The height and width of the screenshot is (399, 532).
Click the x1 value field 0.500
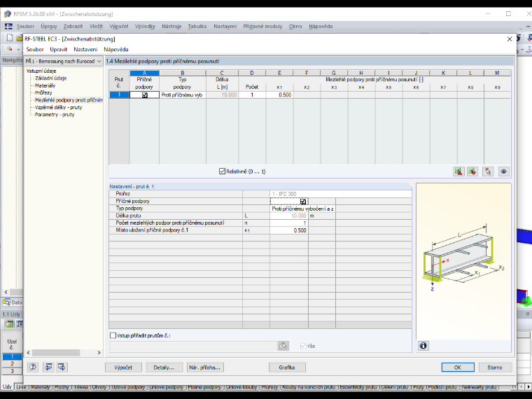pos(279,95)
